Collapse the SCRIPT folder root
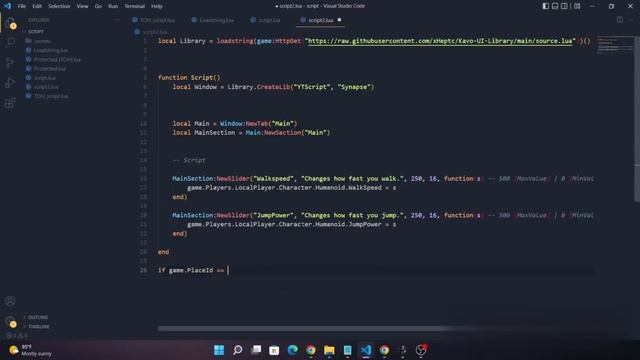Image resolution: width=640 pixels, height=360 pixels. [33, 31]
